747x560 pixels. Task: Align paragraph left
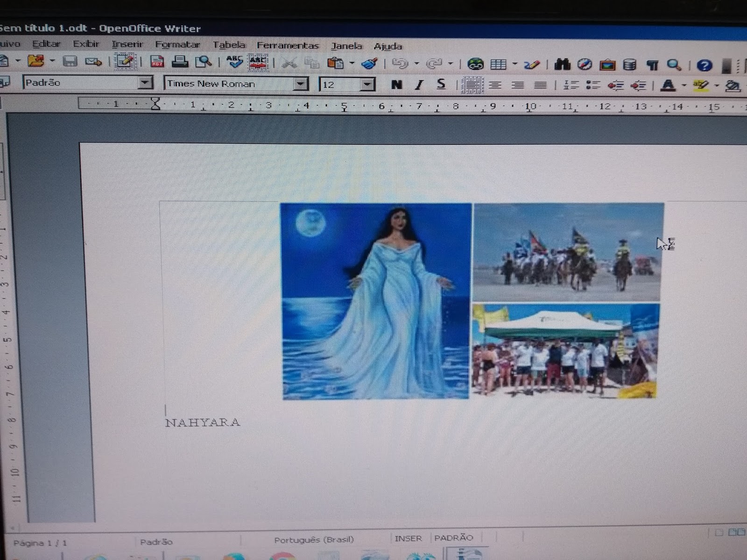point(472,85)
